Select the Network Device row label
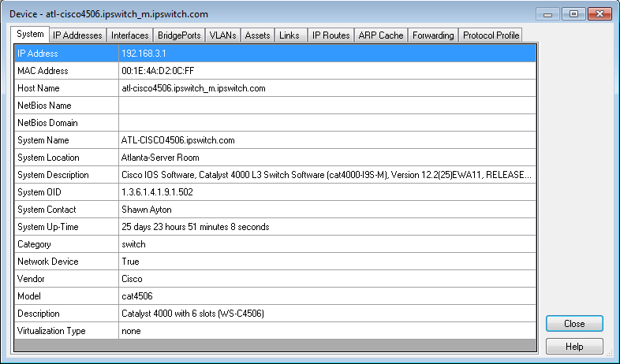Image resolution: width=620 pixels, height=364 pixels. pyautogui.click(x=66, y=262)
